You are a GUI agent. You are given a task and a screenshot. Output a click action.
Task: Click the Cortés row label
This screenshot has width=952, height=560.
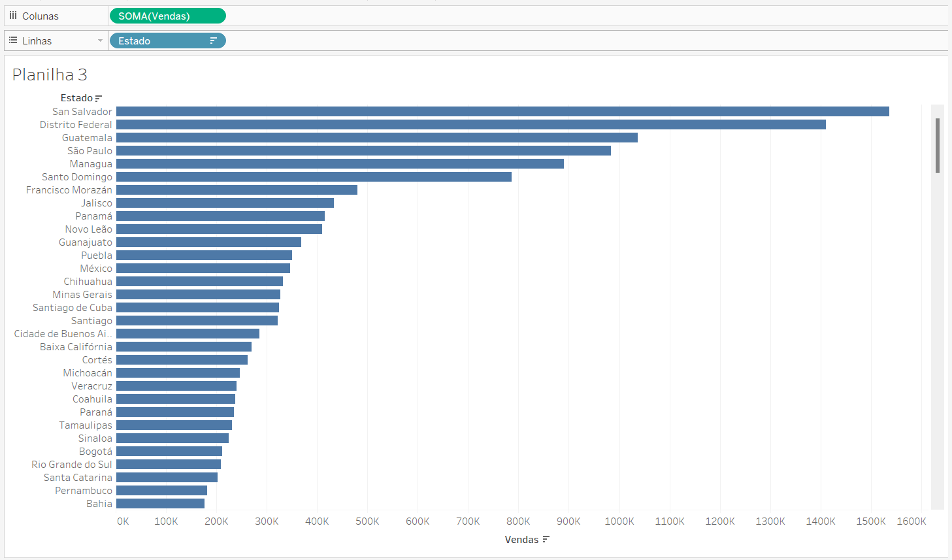pyautogui.click(x=97, y=360)
